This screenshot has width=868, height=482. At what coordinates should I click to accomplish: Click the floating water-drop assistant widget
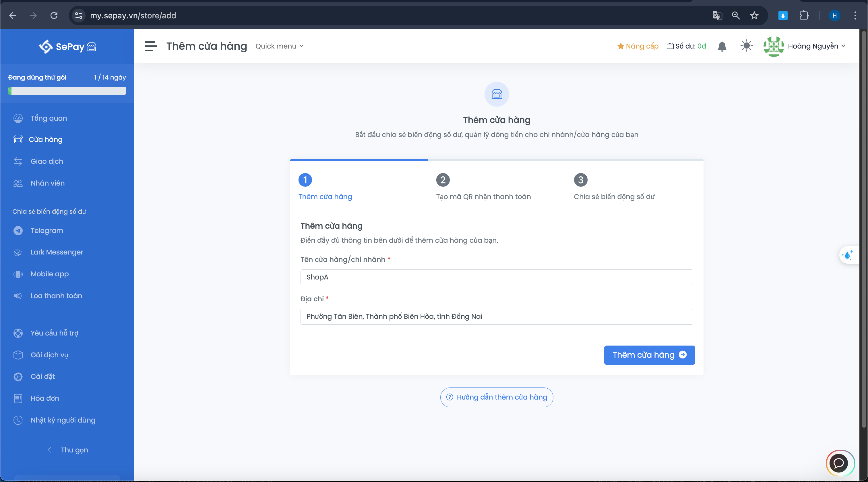[x=848, y=255]
